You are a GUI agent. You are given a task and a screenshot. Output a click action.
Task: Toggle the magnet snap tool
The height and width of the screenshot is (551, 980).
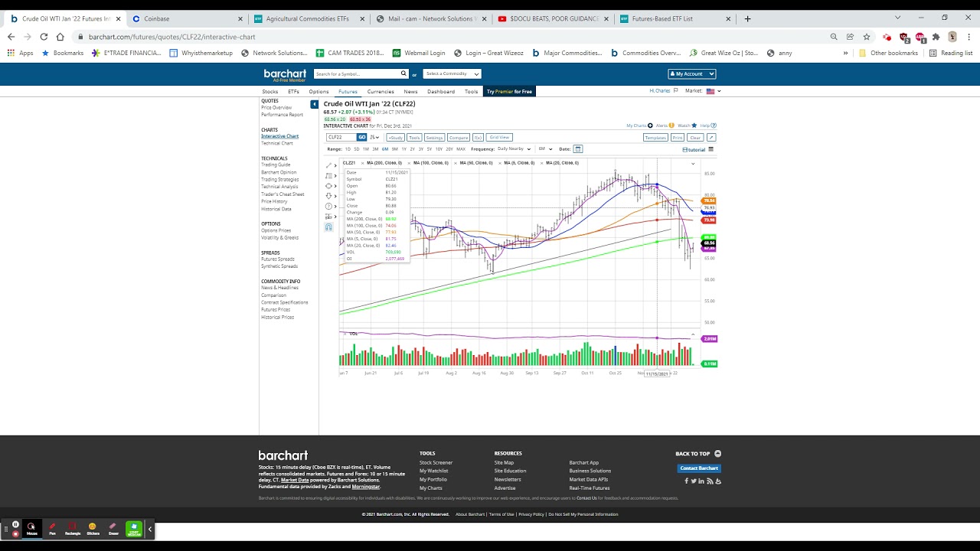point(329,227)
